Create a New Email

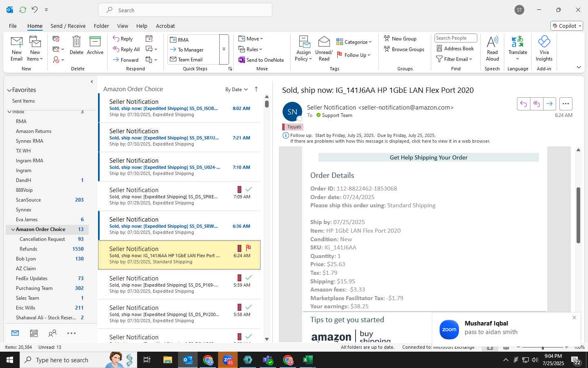[x=16, y=49]
